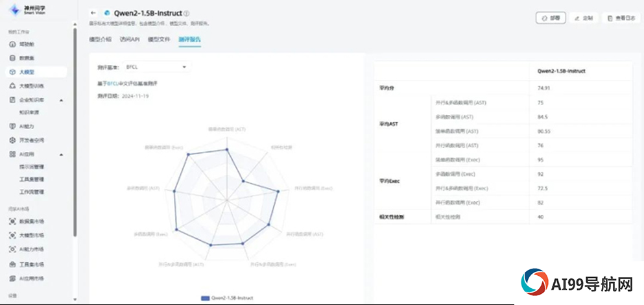Switch to the 模型文件 tab
Screen dimensions: 644x305
pyautogui.click(x=159, y=40)
